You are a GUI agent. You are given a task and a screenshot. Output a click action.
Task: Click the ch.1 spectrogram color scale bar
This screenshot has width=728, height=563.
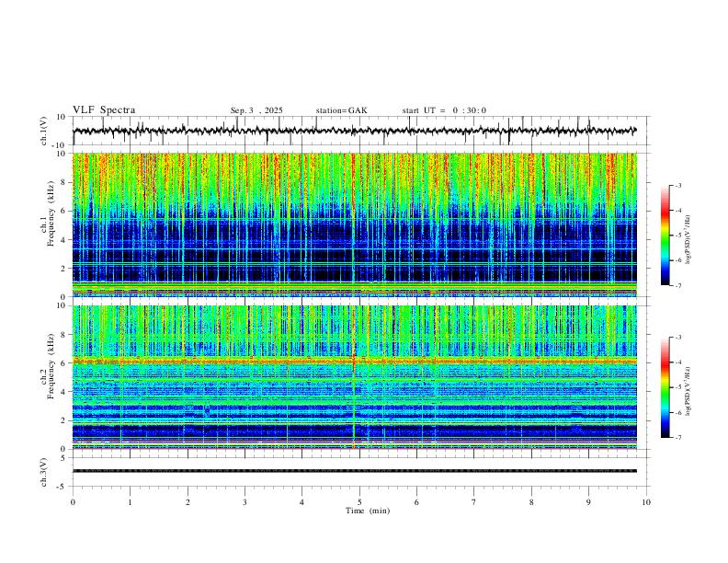(x=665, y=236)
